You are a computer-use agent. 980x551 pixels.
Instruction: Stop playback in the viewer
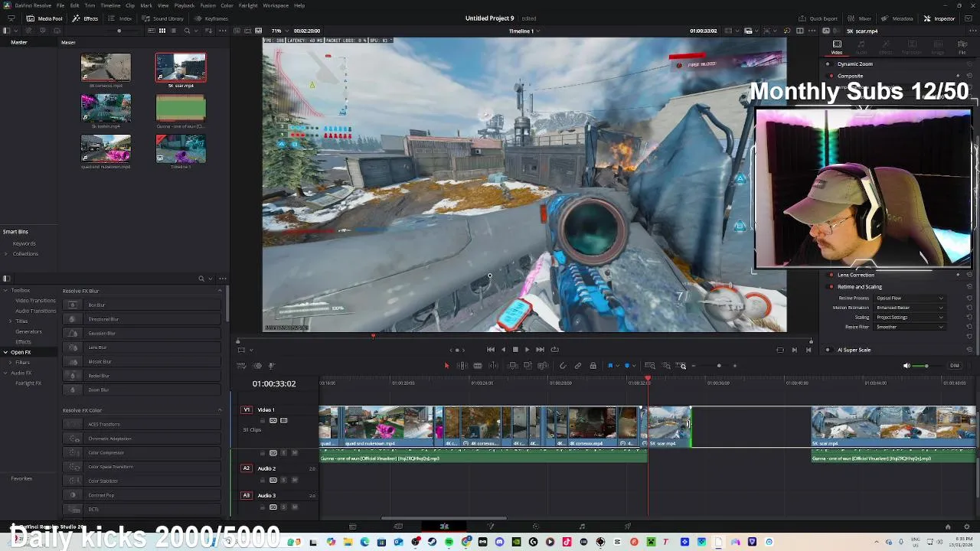(515, 350)
